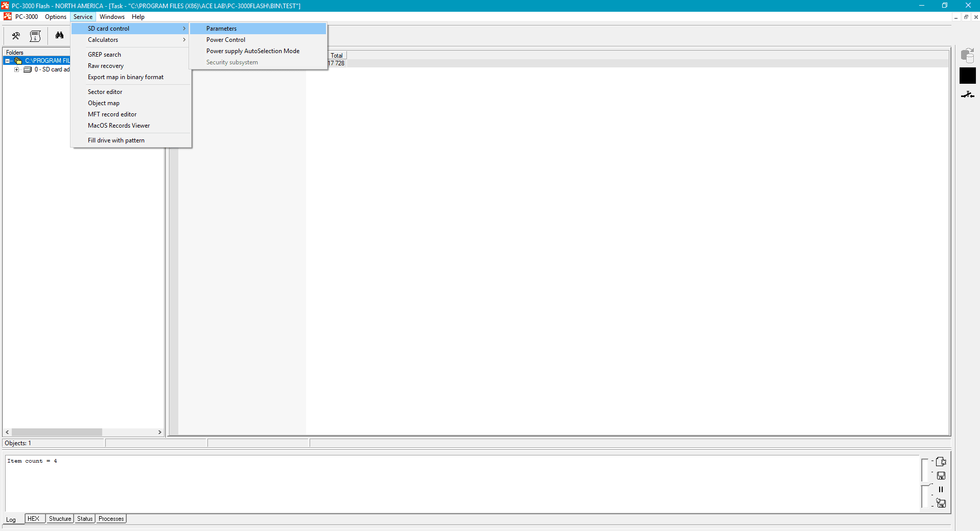This screenshot has height=531, width=980.
Task: Open GREP search from Service menu
Action: [131, 55]
